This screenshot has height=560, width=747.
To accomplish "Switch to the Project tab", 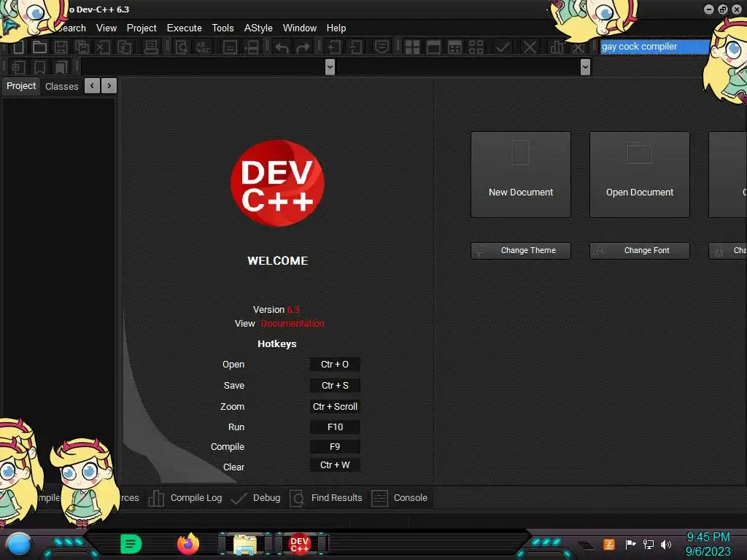I will (x=21, y=86).
